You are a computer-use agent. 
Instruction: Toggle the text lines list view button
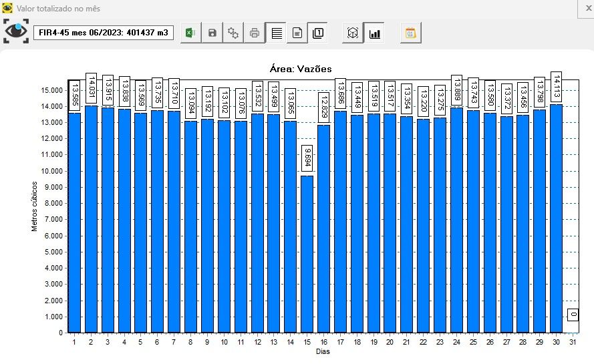pyautogui.click(x=276, y=33)
